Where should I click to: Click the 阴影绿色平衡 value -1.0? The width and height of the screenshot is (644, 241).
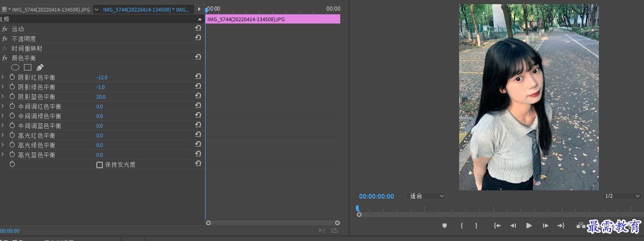pyautogui.click(x=100, y=87)
